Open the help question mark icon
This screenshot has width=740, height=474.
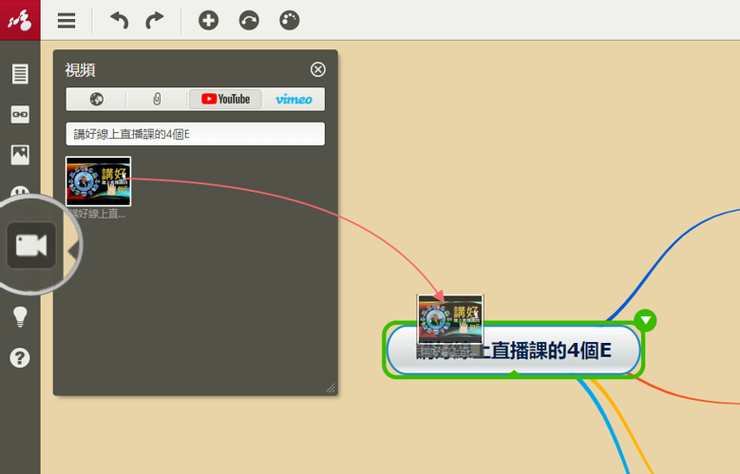pyautogui.click(x=20, y=357)
